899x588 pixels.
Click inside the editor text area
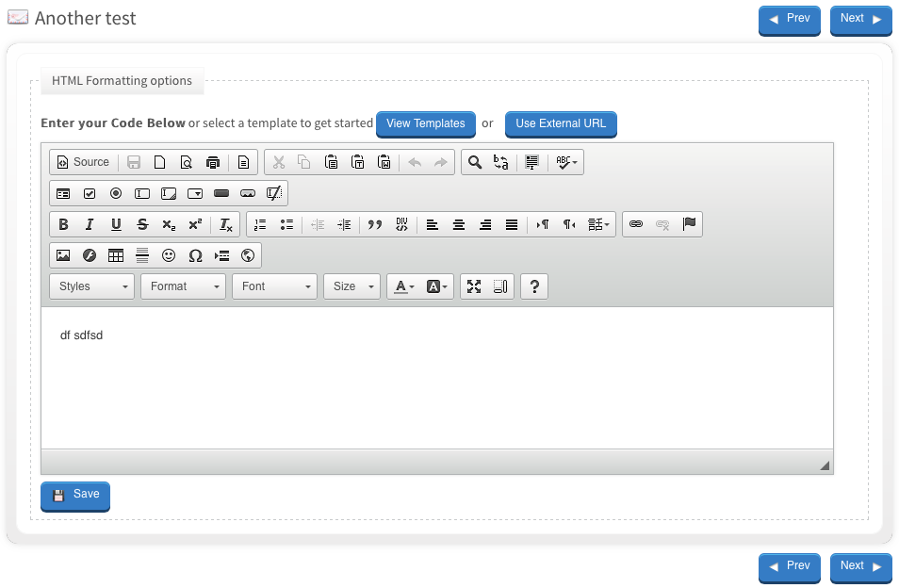(436, 377)
